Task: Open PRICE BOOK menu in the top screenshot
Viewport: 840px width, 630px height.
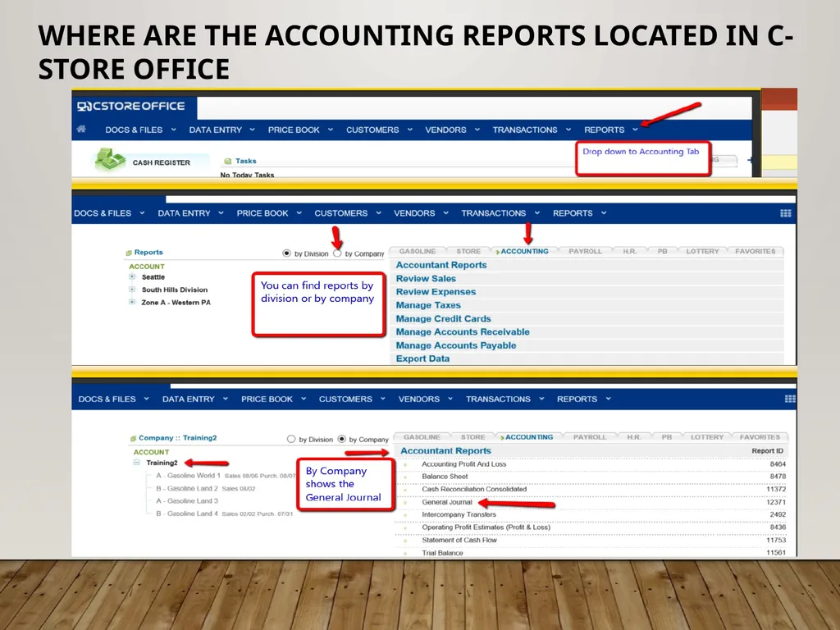Action: point(294,130)
